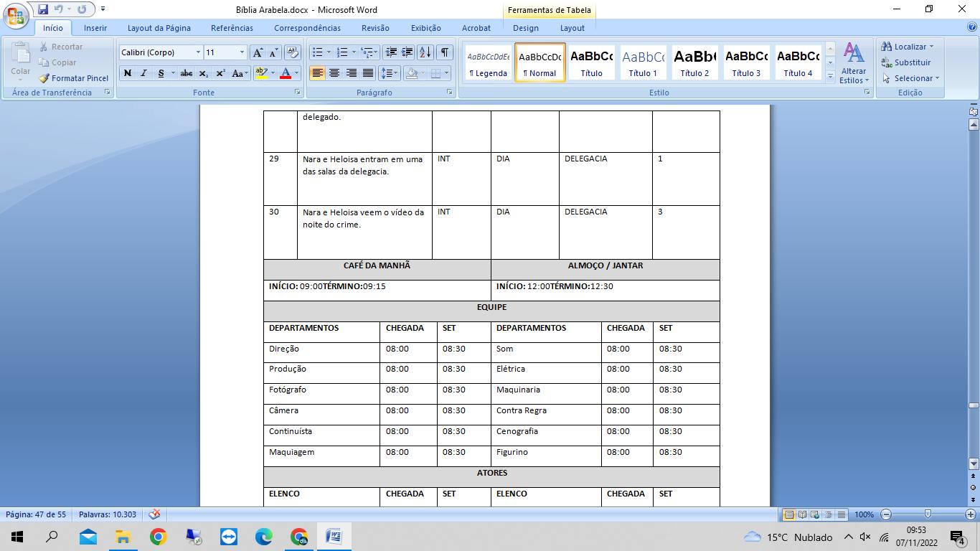Screen dimensions: 980x551
Task: Open File Explorer from the taskbar
Action: pyautogui.click(x=123, y=537)
